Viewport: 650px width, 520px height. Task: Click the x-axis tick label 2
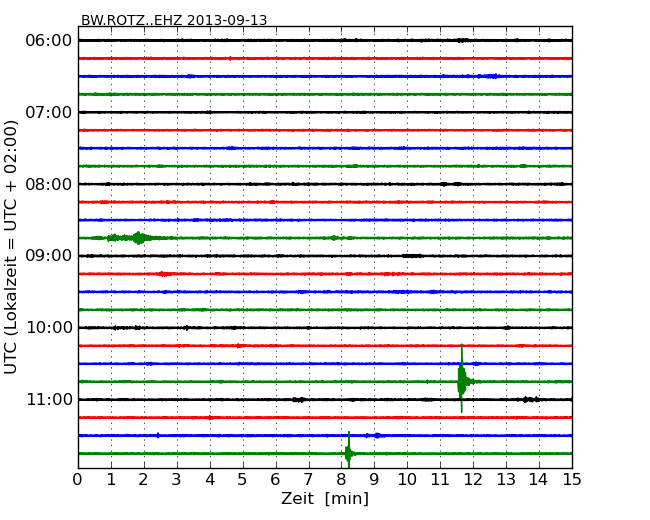pos(144,480)
